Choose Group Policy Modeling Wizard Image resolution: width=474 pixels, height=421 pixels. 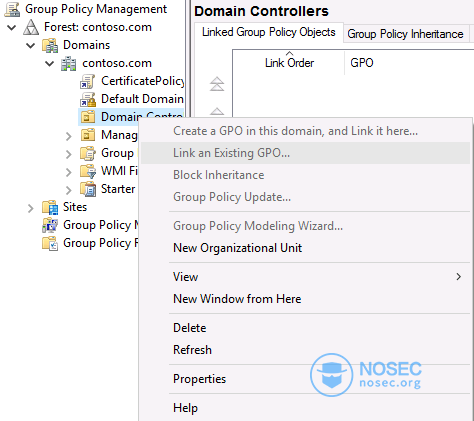305,226
